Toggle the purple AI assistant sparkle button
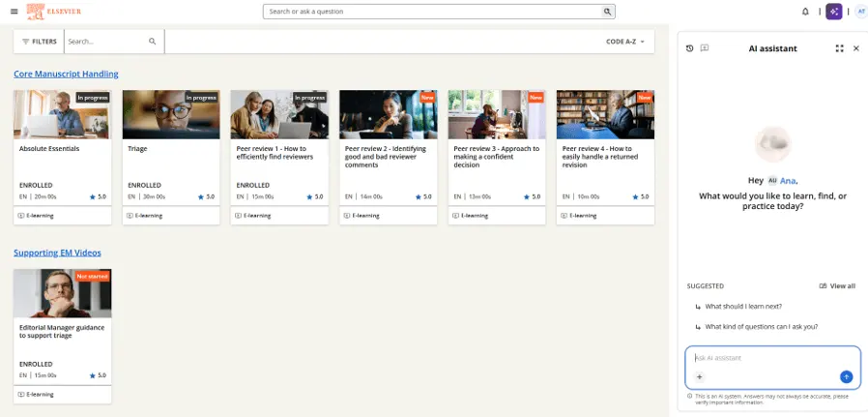 pos(833,12)
